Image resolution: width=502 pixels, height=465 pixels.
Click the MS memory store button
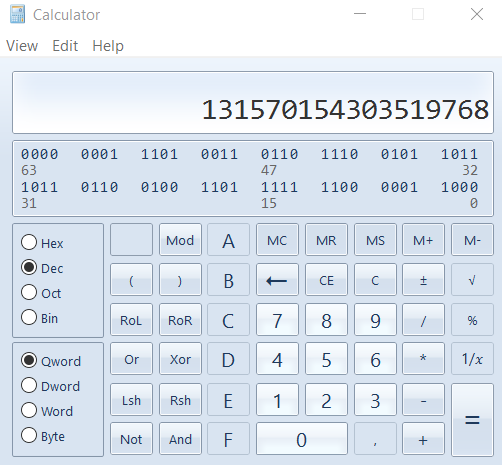pos(375,240)
